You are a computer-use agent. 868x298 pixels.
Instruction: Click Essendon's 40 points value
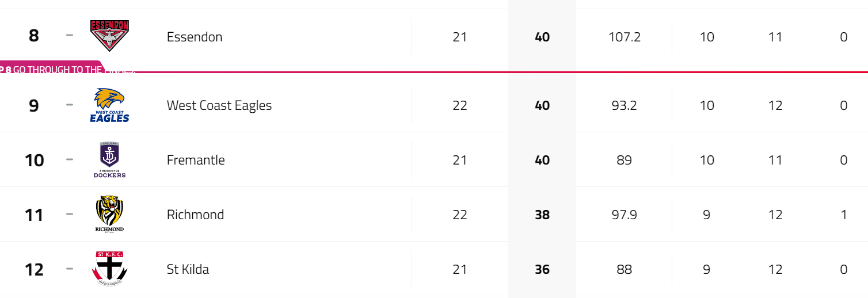[x=542, y=37]
